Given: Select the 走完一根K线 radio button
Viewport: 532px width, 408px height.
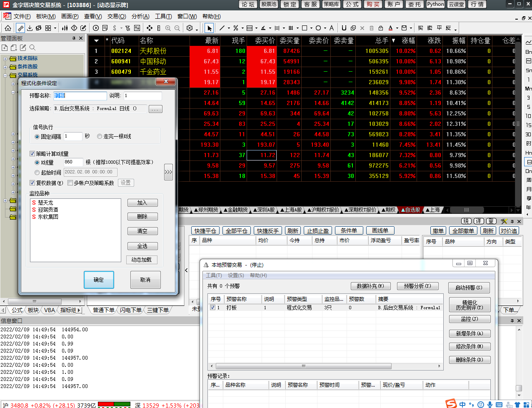Looking at the screenshot, I should tap(100, 136).
